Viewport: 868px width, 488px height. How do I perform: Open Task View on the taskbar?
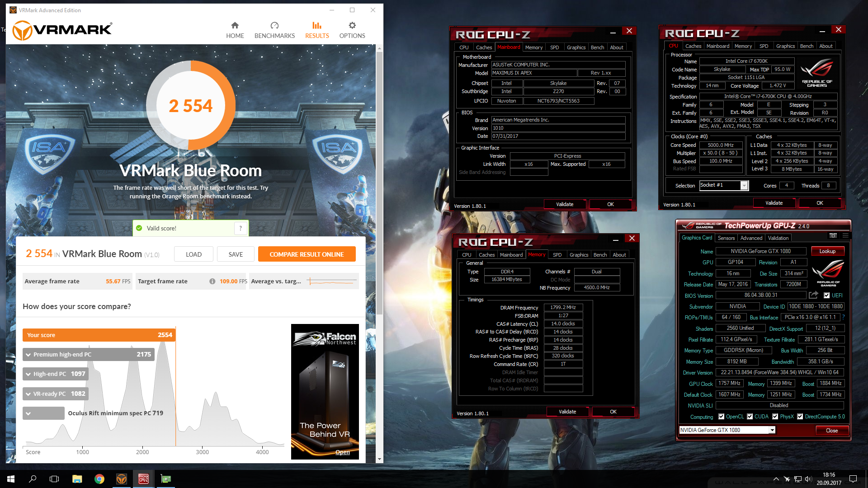tap(54, 479)
